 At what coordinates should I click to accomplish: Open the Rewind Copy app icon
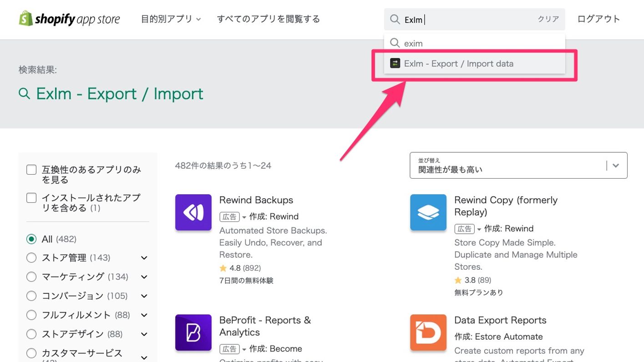click(x=428, y=212)
